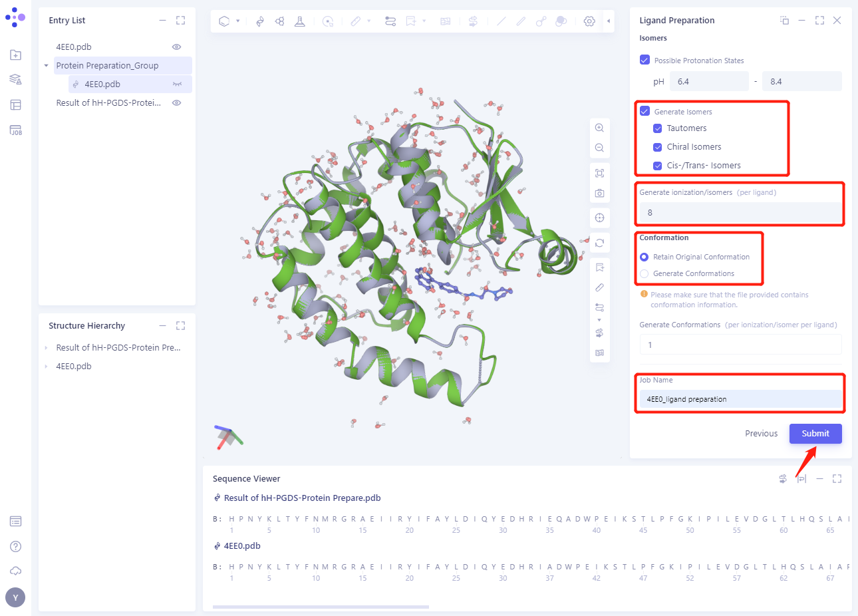Select Generate Conformations radio button

(x=644, y=273)
